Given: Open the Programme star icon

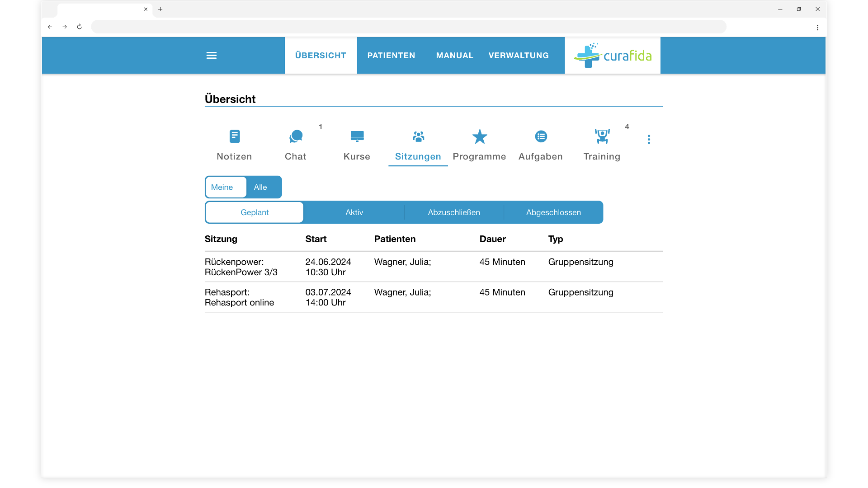Looking at the screenshot, I should 479,136.
